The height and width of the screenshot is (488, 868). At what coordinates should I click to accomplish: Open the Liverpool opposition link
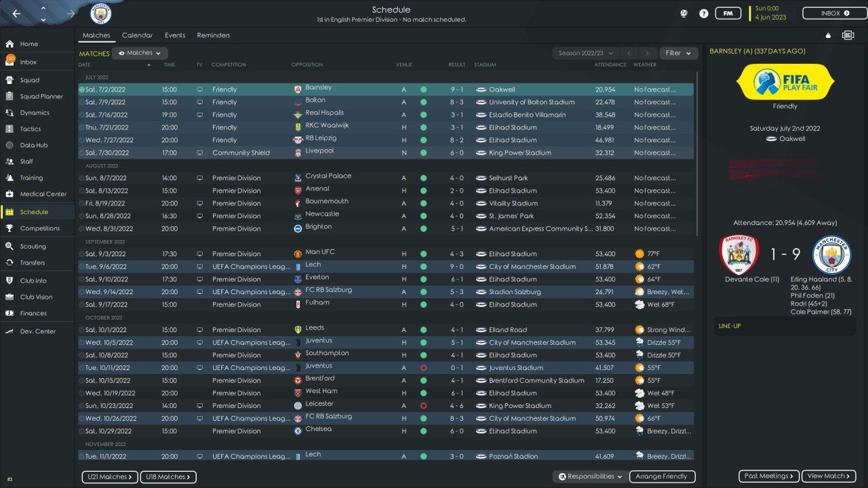click(319, 151)
